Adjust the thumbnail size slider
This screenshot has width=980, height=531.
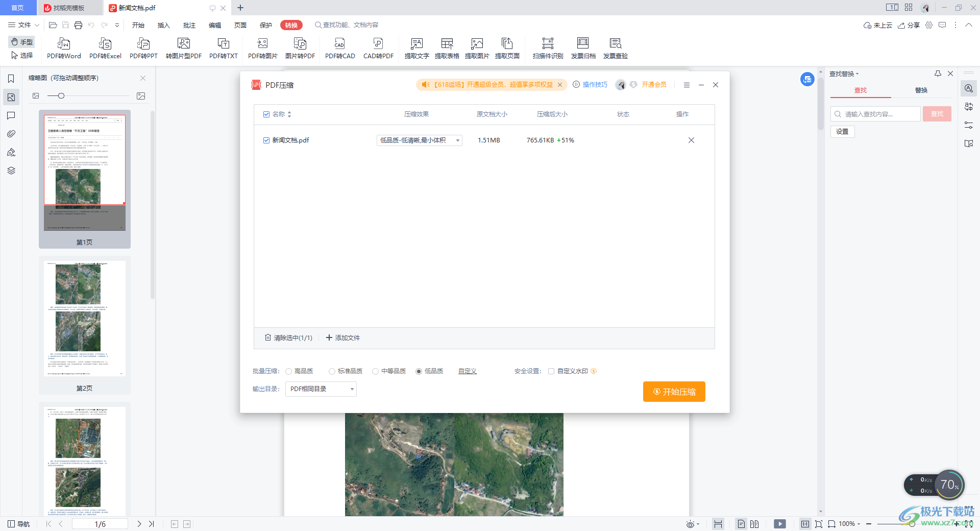click(61, 96)
